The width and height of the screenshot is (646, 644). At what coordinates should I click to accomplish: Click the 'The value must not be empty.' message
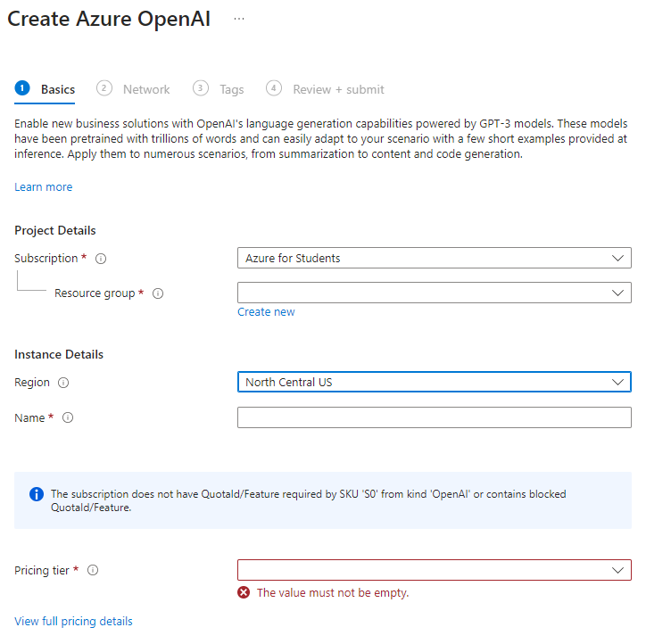click(333, 593)
